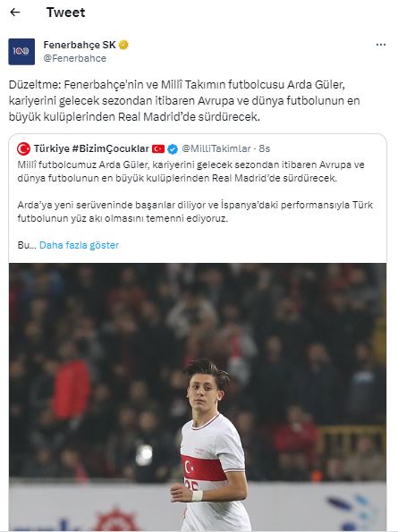The image size is (398, 532).
Task: Open the Fenerbahçe SK display name
Action: pyautogui.click(x=80, y=45)
